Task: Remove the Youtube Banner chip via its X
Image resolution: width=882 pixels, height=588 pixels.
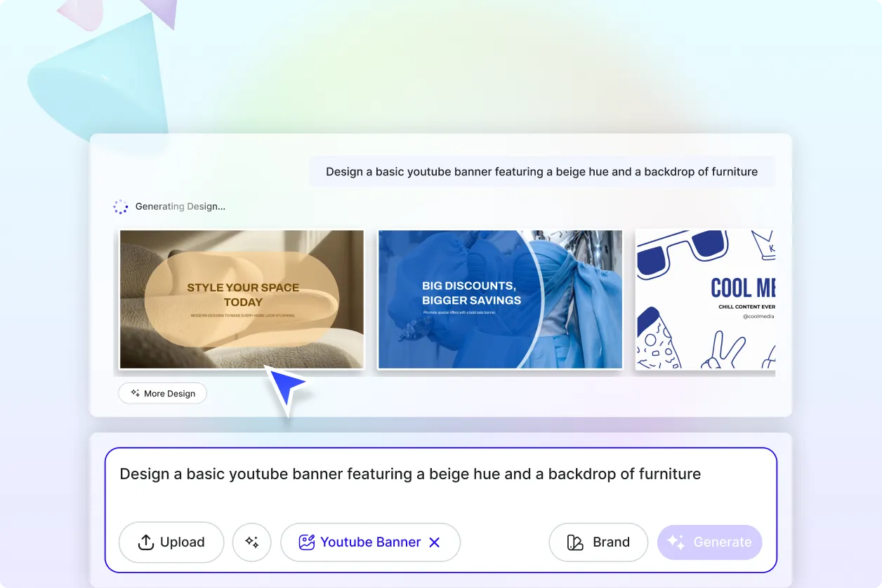Action: click(x=434, y=542)
